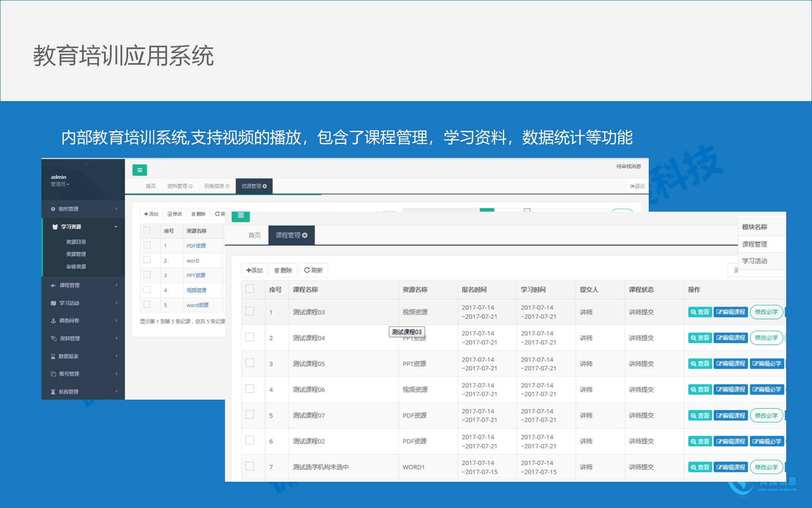Toggle the green hamburger sidebar menu icon
Screen dimensions: 812x508
pos(140,170)
